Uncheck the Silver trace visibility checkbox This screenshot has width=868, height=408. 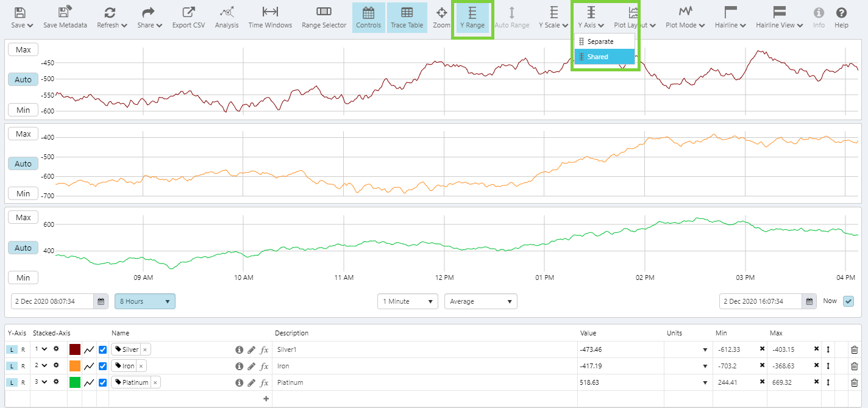[x=102, y=349]
